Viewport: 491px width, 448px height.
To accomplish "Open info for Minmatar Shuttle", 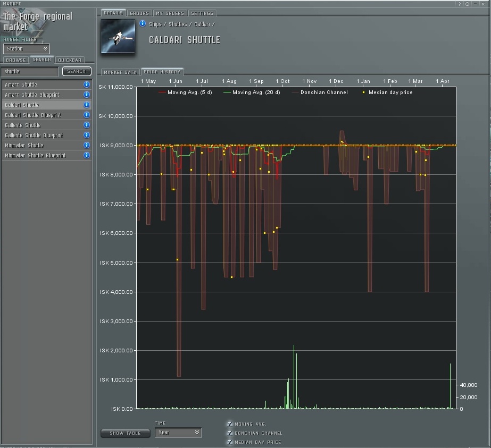I will click(87, 145).
